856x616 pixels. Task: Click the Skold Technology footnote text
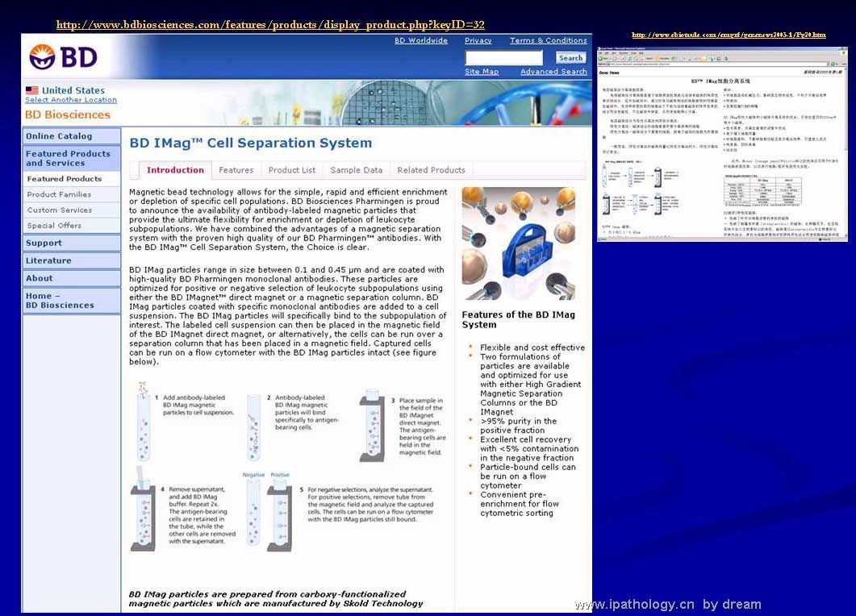click(x=276, y=598)
